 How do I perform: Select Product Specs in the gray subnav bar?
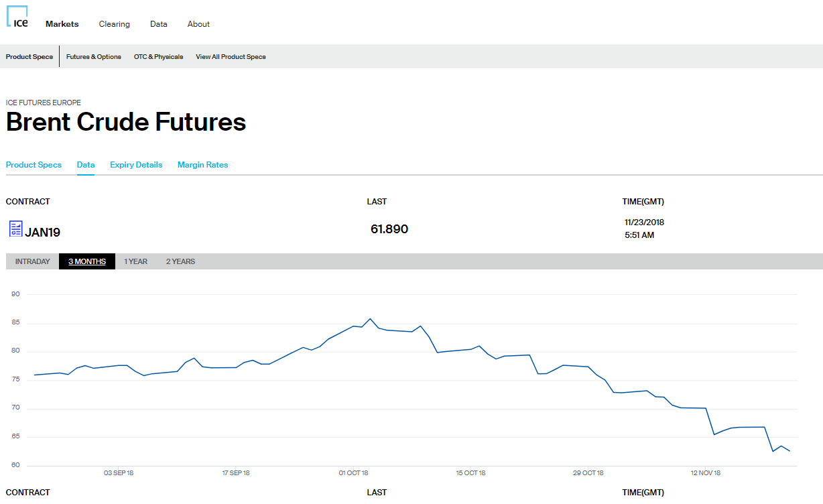[29, 57]
